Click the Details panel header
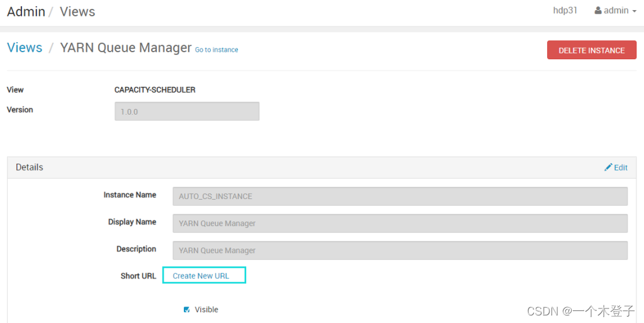This screenshot has height=323, width=644. [x=322, y=167]
